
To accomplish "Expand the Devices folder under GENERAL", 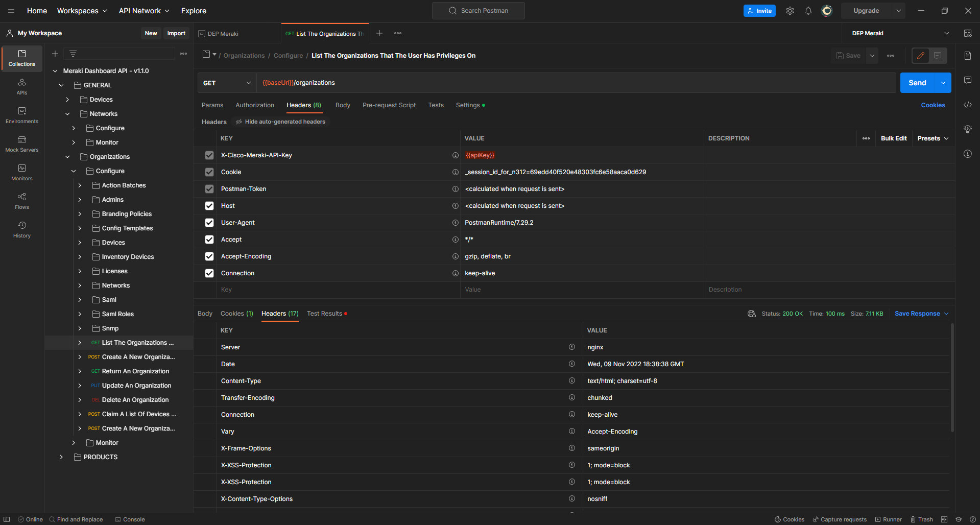I will 67,100.
